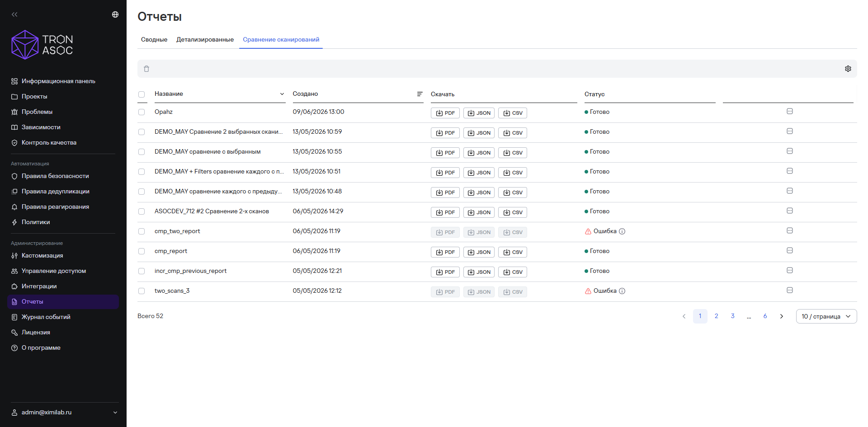Open row actions for DEMO_MAY + Filters report
The width and height of the screenshot is (868, 427).
click(790, 171)
